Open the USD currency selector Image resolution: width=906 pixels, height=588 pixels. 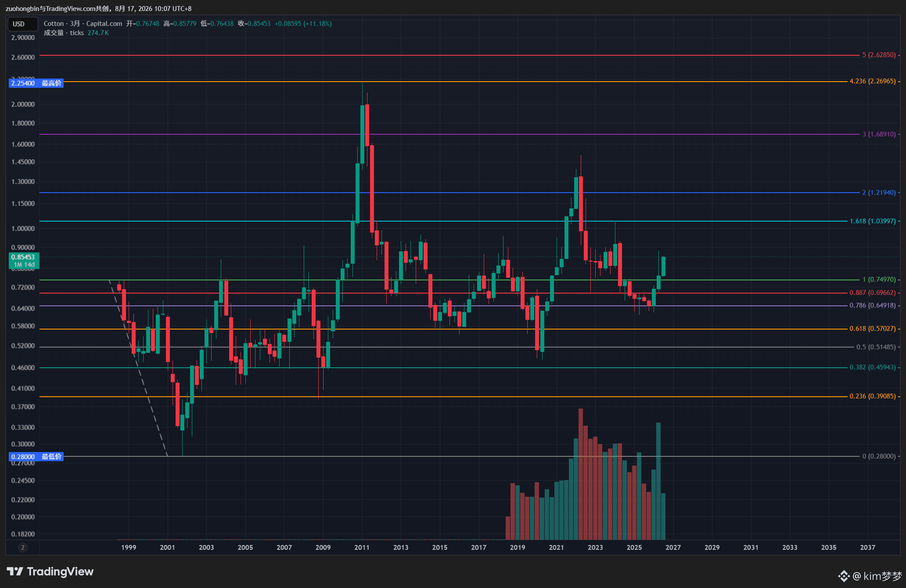tap(23, 24)
